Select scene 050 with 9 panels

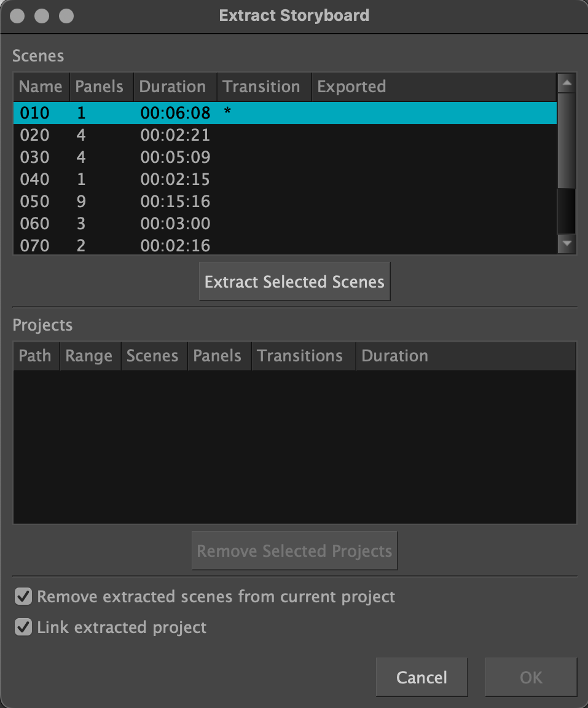pyautogui.click(x=35, y=202)
